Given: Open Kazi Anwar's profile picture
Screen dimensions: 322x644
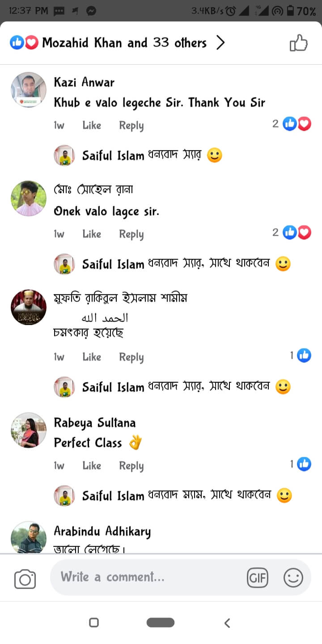Looking at the screenshot, I should (x=29, y=90).
